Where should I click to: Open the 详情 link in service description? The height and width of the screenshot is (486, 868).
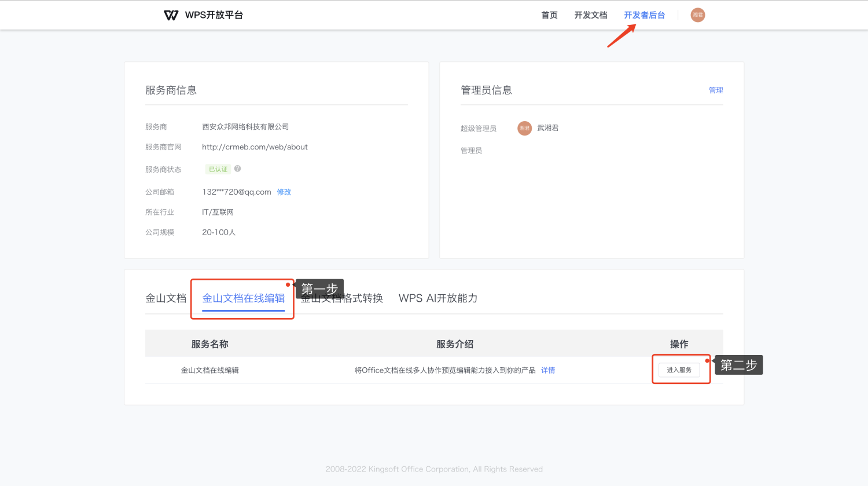[547, 370]
